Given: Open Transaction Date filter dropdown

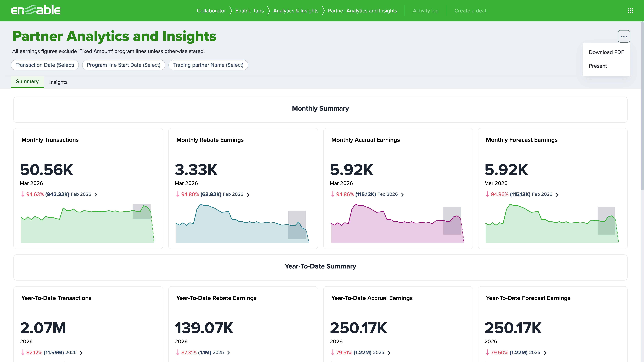Looking at the screenshot, I should pyautogui.click(x=45, y=65).
